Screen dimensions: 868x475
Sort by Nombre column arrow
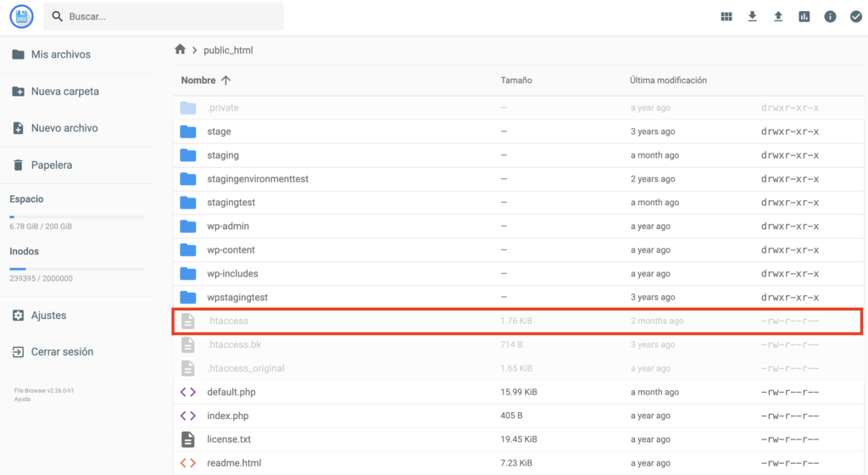[225, 81]
